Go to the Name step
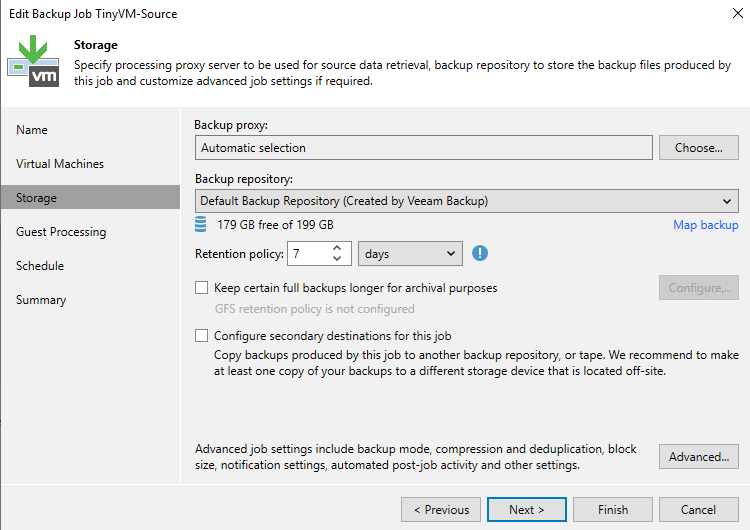 point(32,130)
